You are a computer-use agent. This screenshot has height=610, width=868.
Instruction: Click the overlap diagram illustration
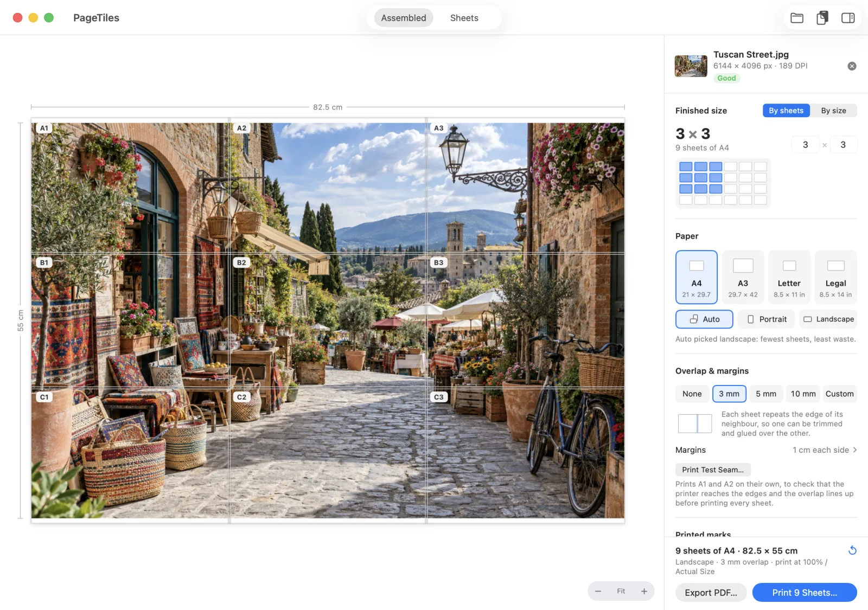[x=695, y=423]
